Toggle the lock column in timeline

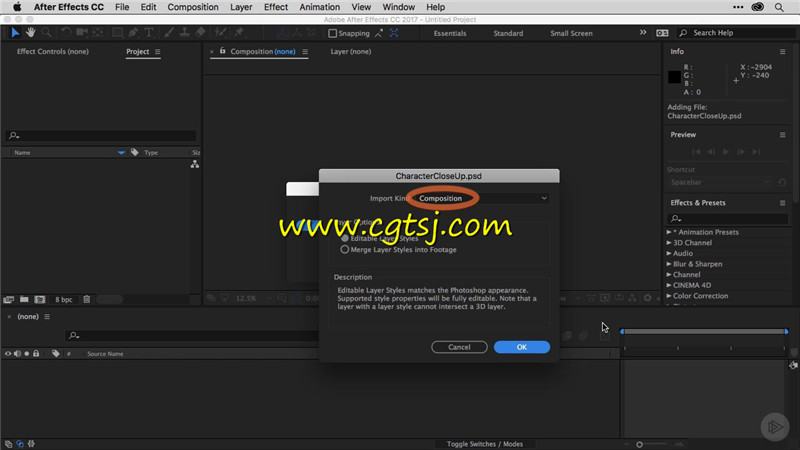pos(36,354)
